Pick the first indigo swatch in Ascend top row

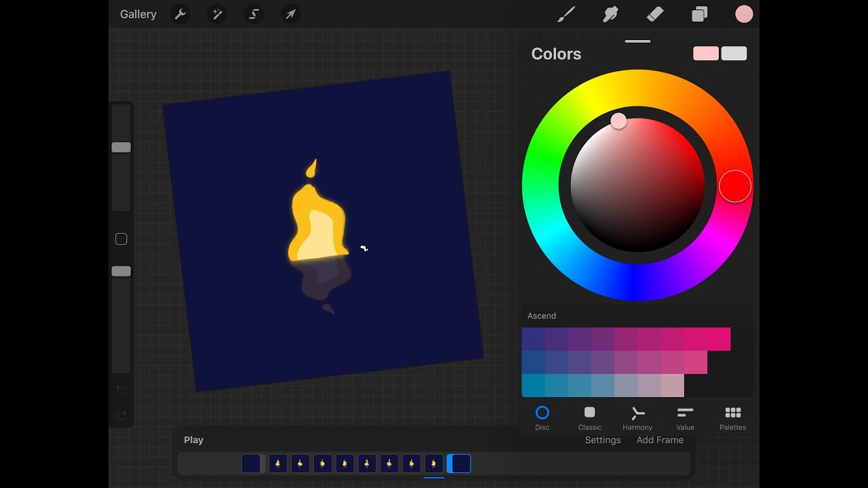[533, 340]
